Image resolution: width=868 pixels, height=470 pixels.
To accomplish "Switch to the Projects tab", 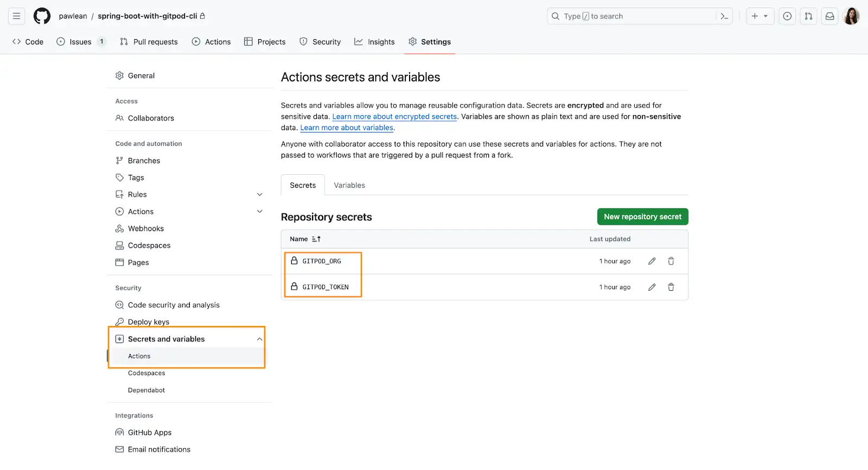I will (265, 42).
